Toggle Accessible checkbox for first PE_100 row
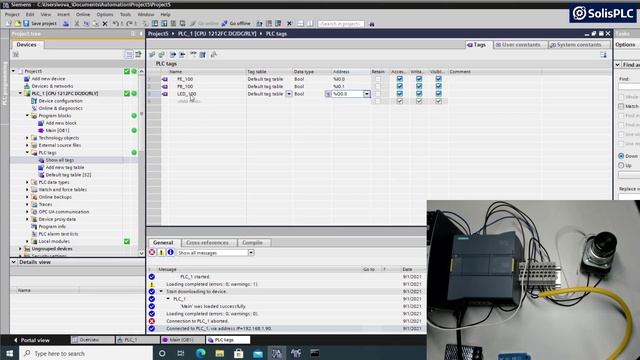640x360 pixels. coord(400,79)
